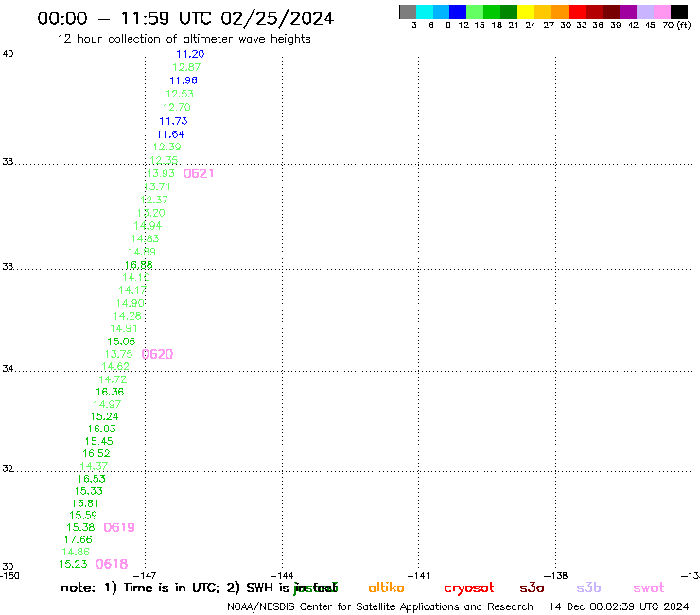Click the note "Time is in UTC"
700x615 pixels.
[171, 588]
